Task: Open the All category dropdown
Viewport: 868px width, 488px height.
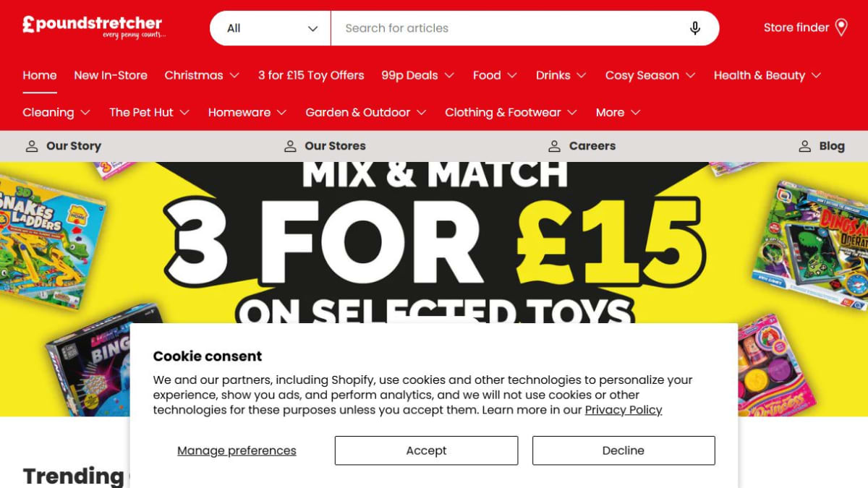Action: tap(271, 28)
